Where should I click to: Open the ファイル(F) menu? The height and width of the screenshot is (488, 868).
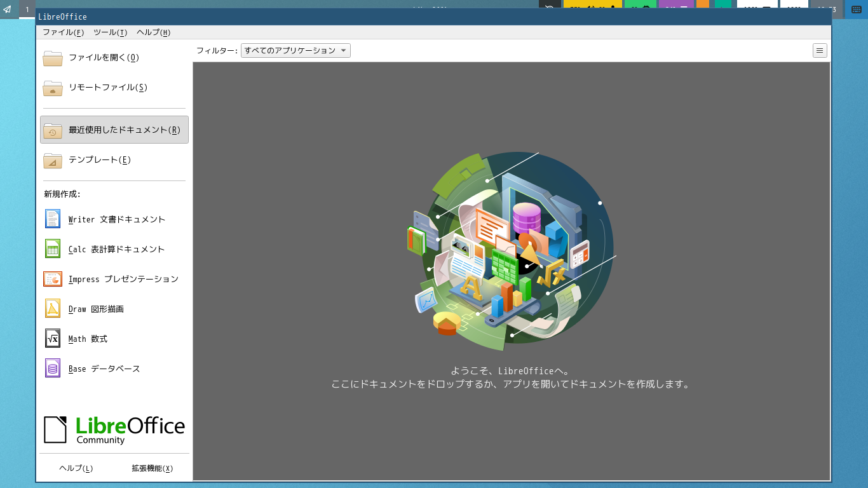point(64,32)
